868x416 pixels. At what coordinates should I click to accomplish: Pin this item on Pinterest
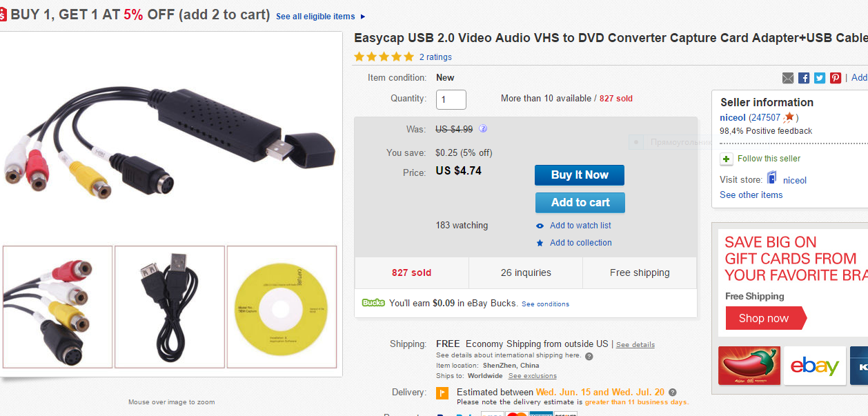point(836,78)
